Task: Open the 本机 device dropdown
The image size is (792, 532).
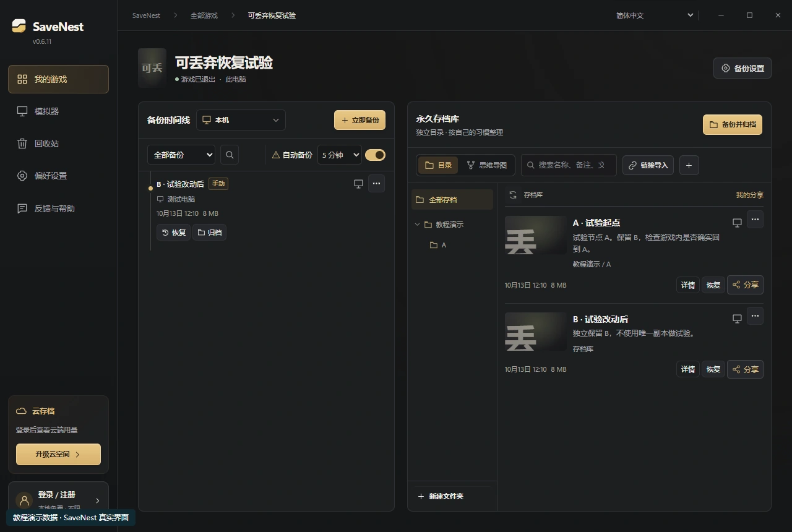Action: (241, 120)
